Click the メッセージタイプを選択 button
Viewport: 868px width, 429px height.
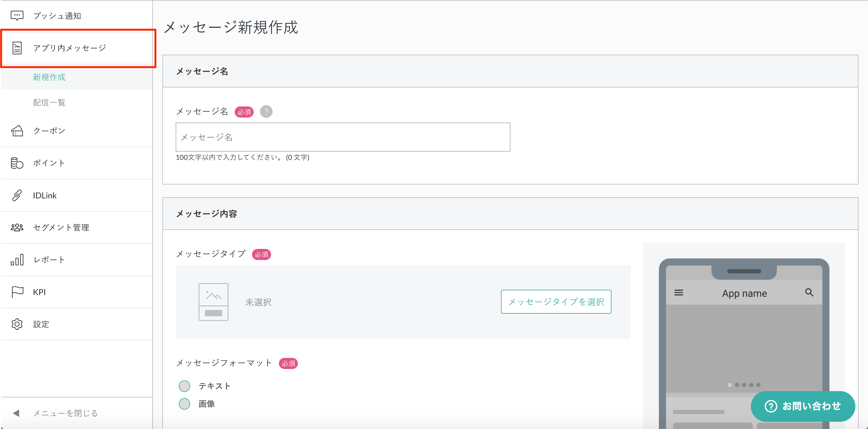click(556, 302)
